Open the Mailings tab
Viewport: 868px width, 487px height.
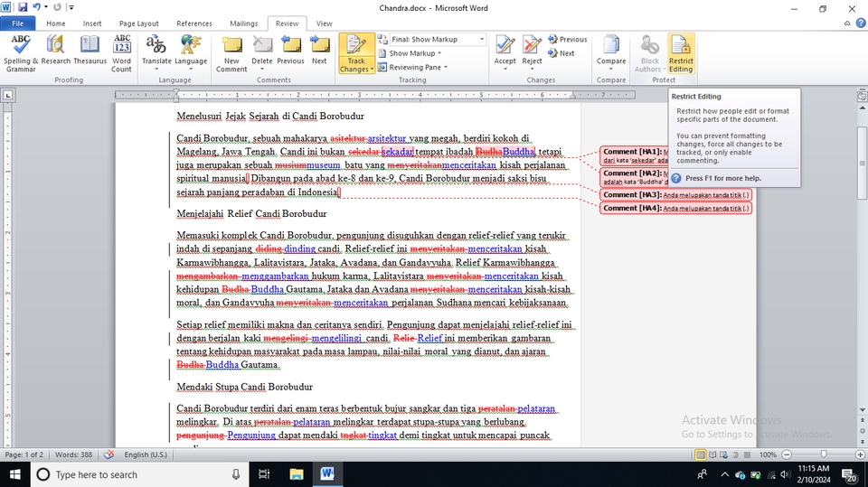click(244, 23)
